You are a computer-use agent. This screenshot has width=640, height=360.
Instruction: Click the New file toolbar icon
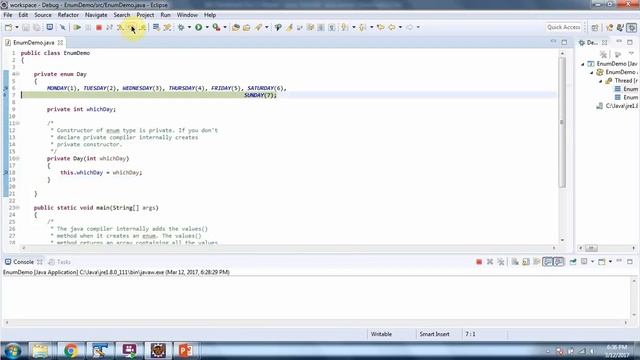(9, 27)
